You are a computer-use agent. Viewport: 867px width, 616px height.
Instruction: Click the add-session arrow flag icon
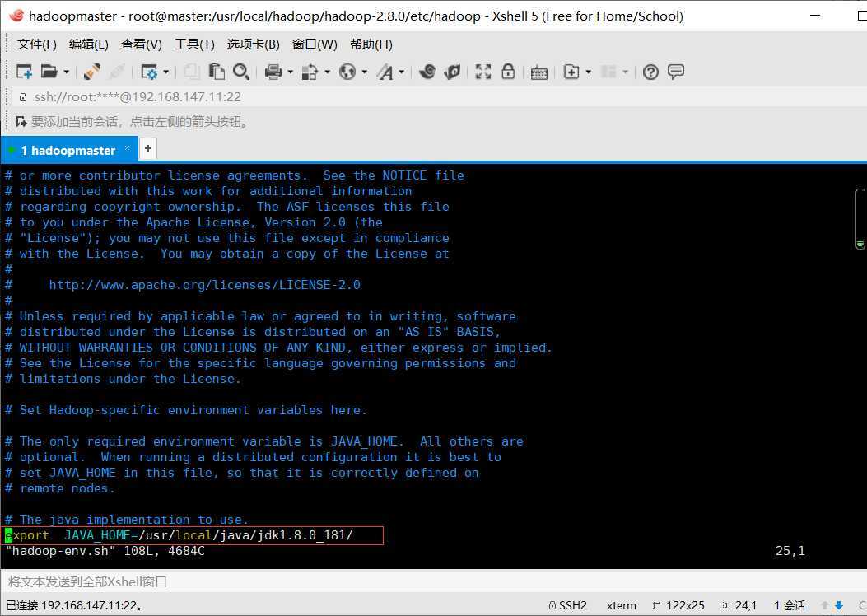[21, 121]
